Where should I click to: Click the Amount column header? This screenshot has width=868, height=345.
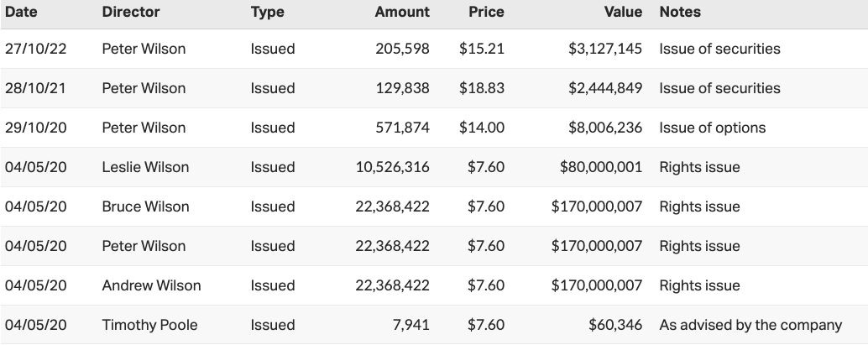402,12
